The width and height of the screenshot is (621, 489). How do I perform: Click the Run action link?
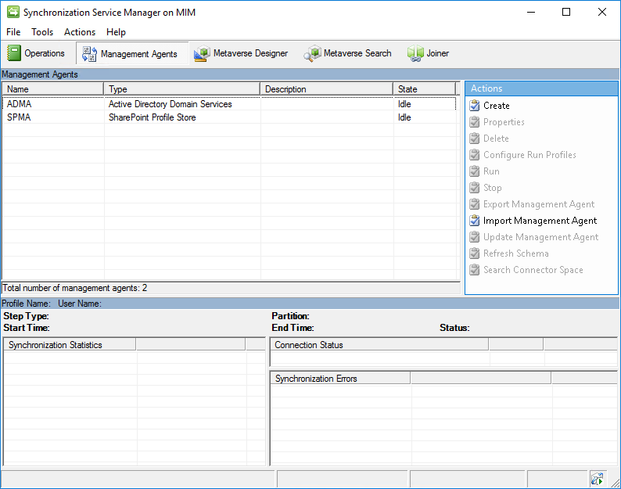click(x=491, y=171)
